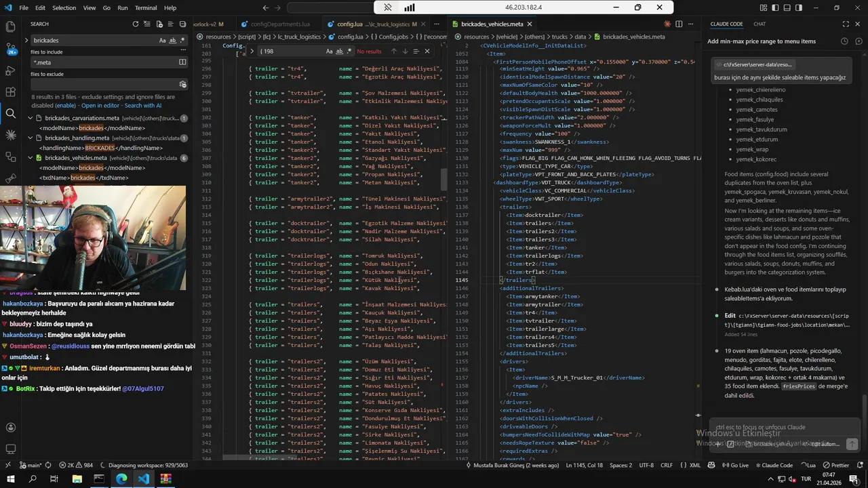Open the Extensions view
The height and width of the screenshot is (488, 868).
pyautogui.click(x=11, y=92)
